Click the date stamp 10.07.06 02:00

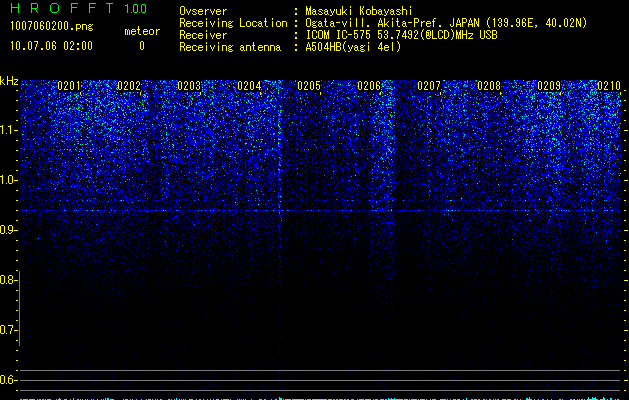click(51, 46)
